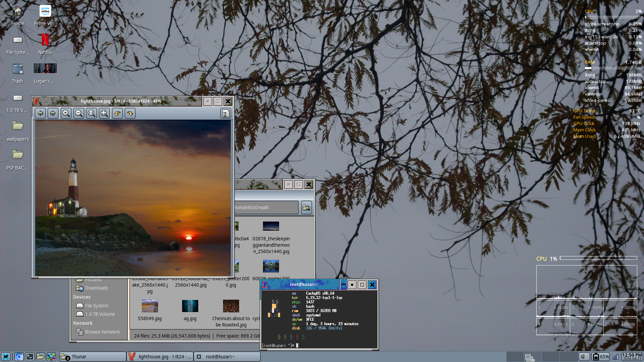644x362 pixels.
Task: Open the folder location button in Thunar
Action: pos(306,207)
